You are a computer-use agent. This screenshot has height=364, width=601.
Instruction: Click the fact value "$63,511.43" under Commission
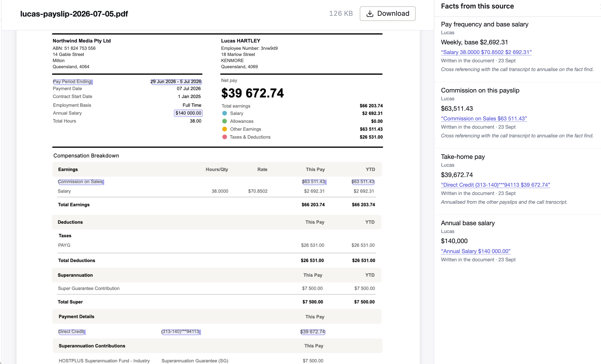457,108
